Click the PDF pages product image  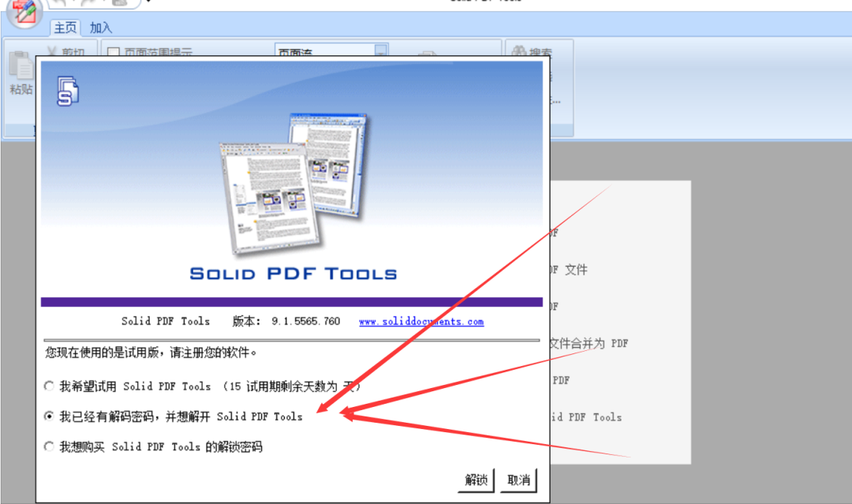[x=294, y=184]
